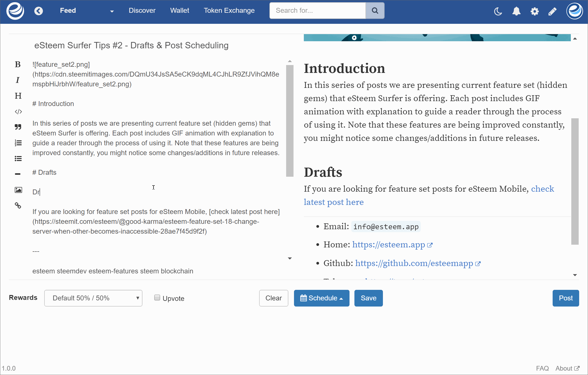Viewport: 588px width, 375px height.
Task: Insert a link with the chain icon
Action: (18, 205)
